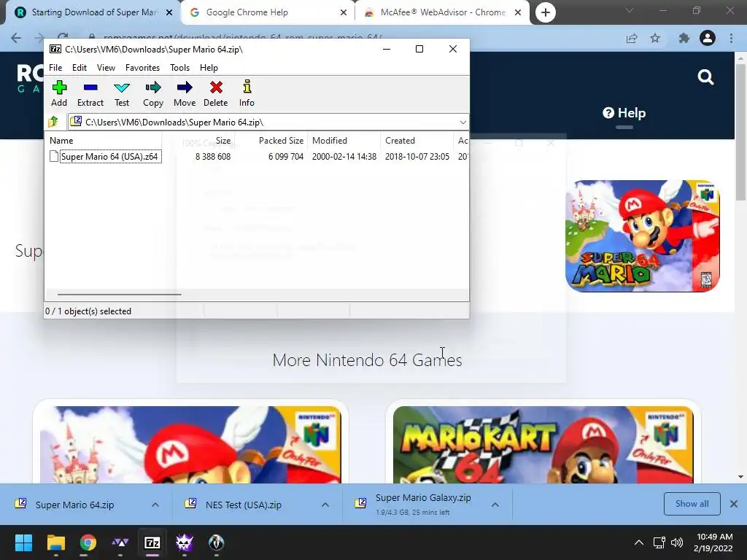Viewport: 747px width, 560px height.
Task: Open the Favorites menu in 7-Zip
Action: click(142, 68)
